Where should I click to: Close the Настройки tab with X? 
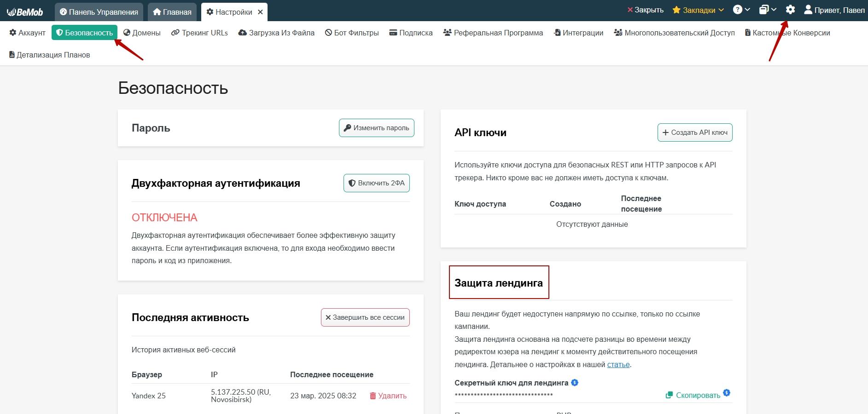point(260,12)
